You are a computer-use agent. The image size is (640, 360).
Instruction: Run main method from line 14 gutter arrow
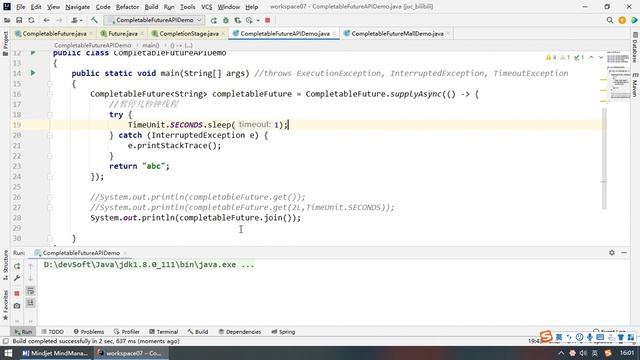click(x=33, y=73)
